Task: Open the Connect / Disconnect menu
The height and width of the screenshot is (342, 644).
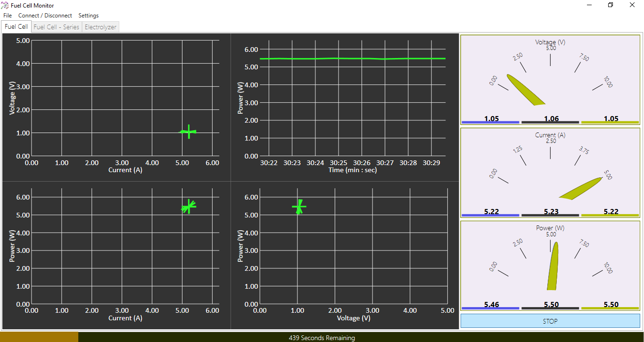Action: pos(45,15)
